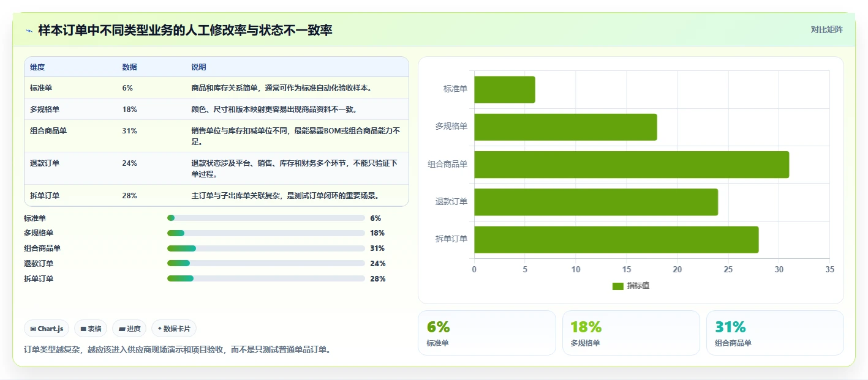Click the 数据卡片 chip

(174, 329)
